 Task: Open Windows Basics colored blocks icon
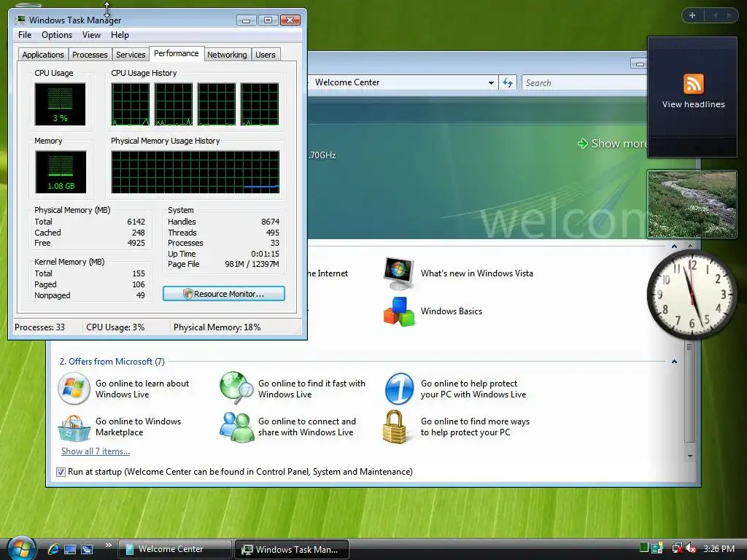coord(399,311)
